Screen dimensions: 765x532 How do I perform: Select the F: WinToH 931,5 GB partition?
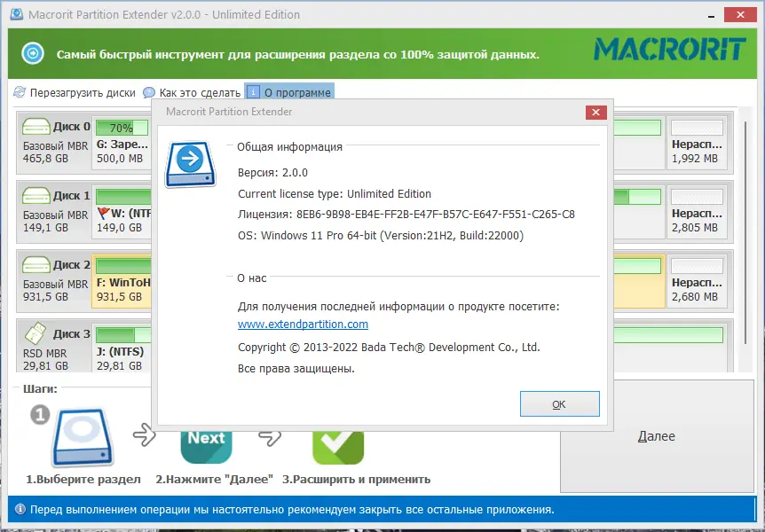[x=122, y=280]
